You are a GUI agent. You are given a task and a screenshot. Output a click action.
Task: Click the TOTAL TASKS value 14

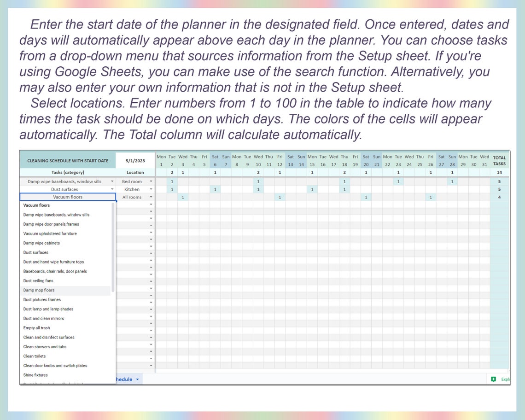499,172
